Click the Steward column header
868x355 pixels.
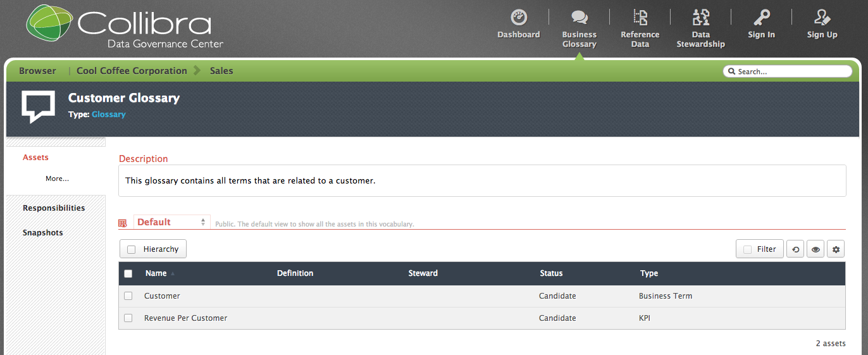click(x=423, y=273)
